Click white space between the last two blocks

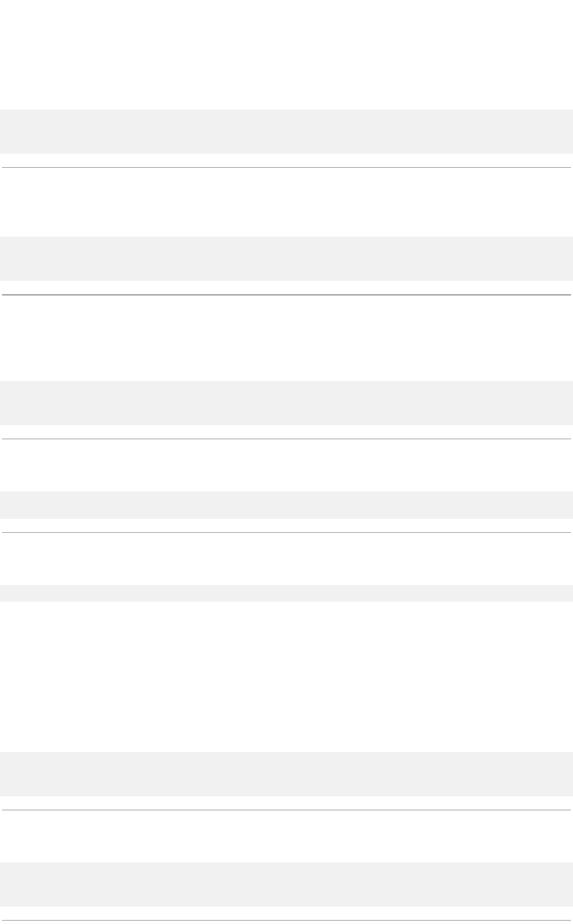286,837
